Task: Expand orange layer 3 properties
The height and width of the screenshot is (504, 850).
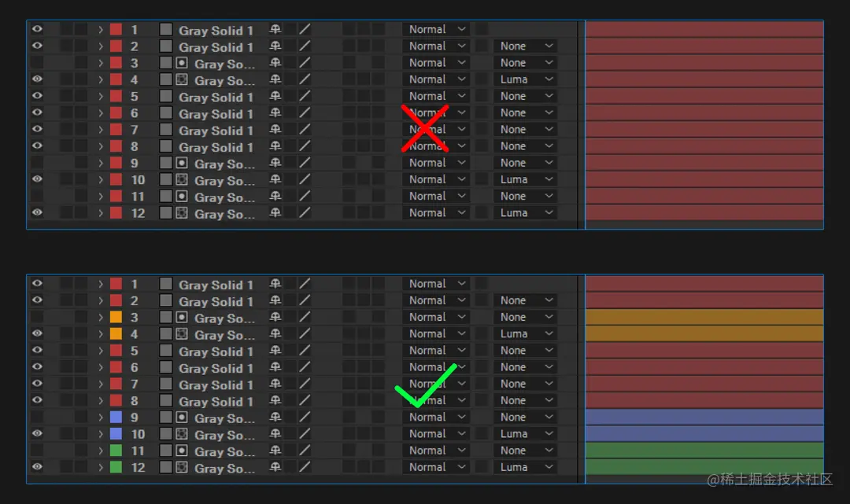Action: (x=101, y=317)
